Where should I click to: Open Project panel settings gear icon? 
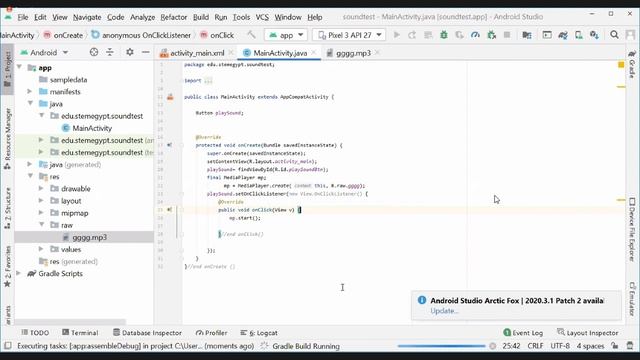click(x=130, y=52)
